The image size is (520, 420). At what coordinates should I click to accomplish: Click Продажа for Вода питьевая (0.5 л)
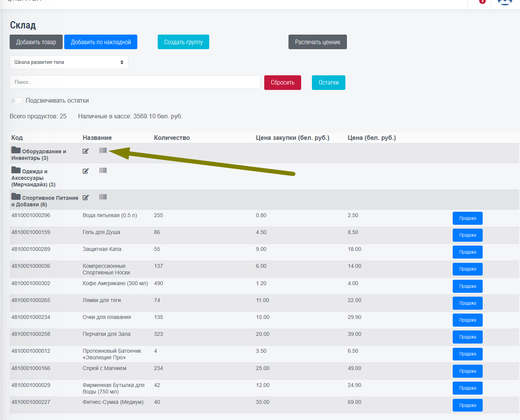pyautogui.click(x=467, y=218)
